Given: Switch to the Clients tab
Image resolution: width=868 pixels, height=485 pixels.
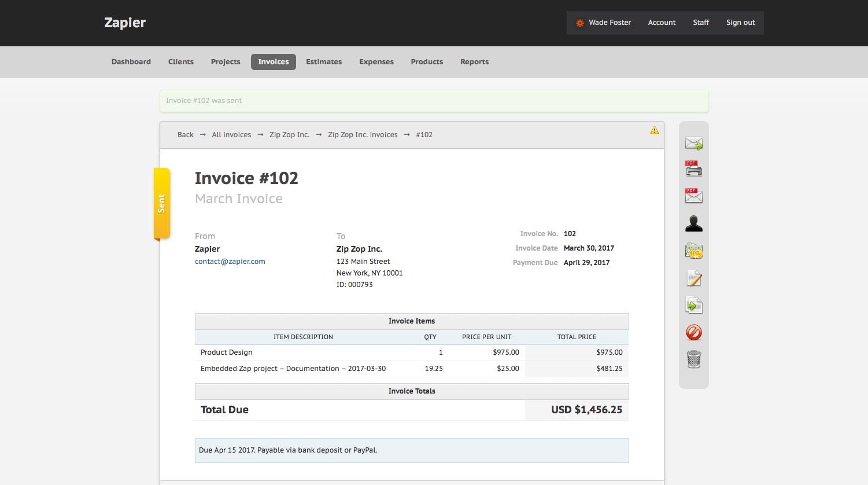Looking at the screenshot, I should [x=181, y=62].
